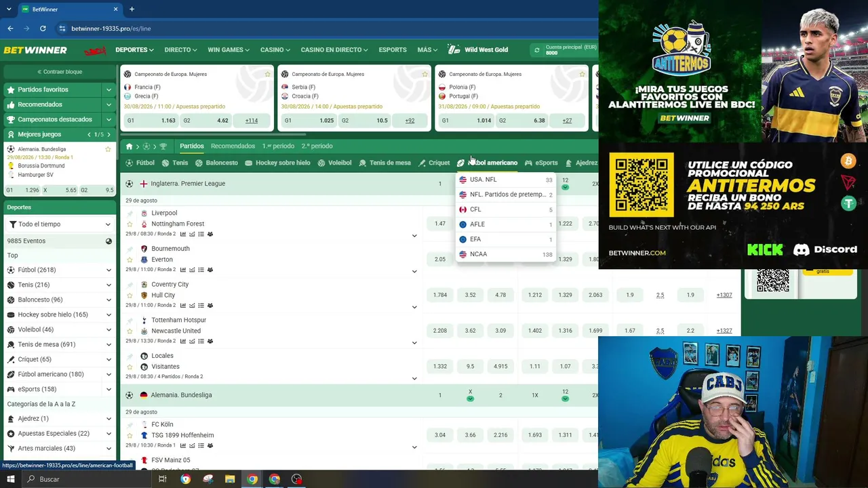
Task: Bet on G1 1.163 for Francia
Action: 151,121
